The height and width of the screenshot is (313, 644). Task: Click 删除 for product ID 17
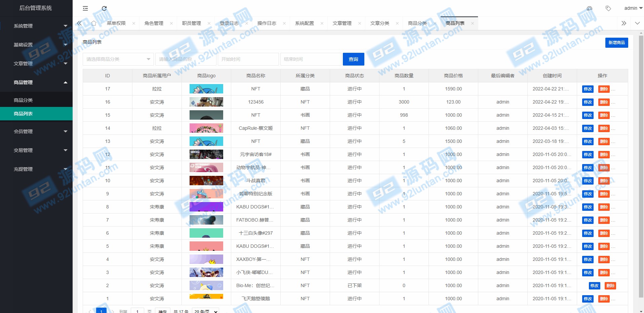(x=604, y=89)
